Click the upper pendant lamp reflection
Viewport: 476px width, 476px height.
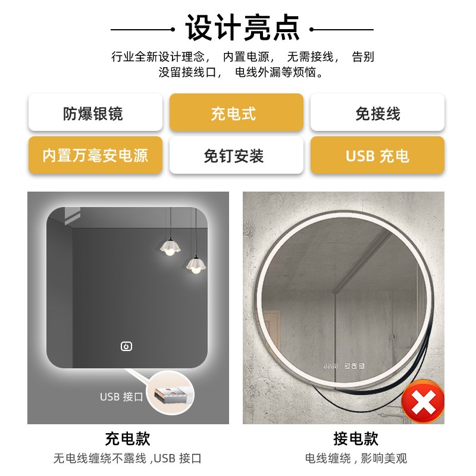tap(170, 246)
